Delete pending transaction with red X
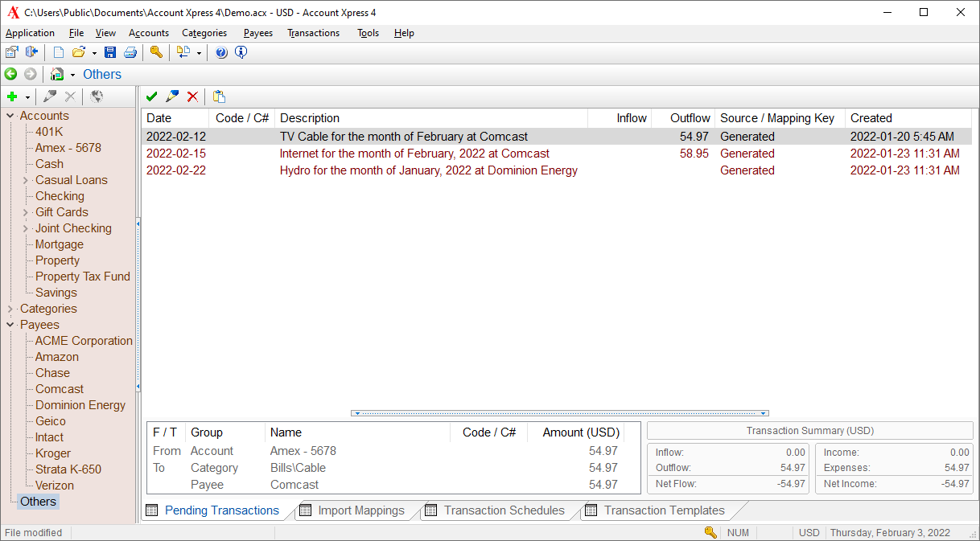Screen dimensions: 980x541 tap(192, 96)
